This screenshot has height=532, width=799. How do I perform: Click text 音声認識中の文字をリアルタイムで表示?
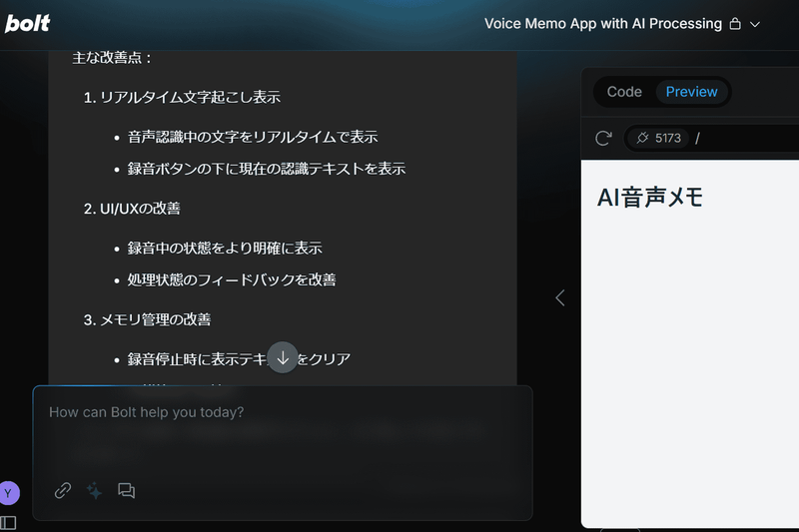click(x=253, y=137)
